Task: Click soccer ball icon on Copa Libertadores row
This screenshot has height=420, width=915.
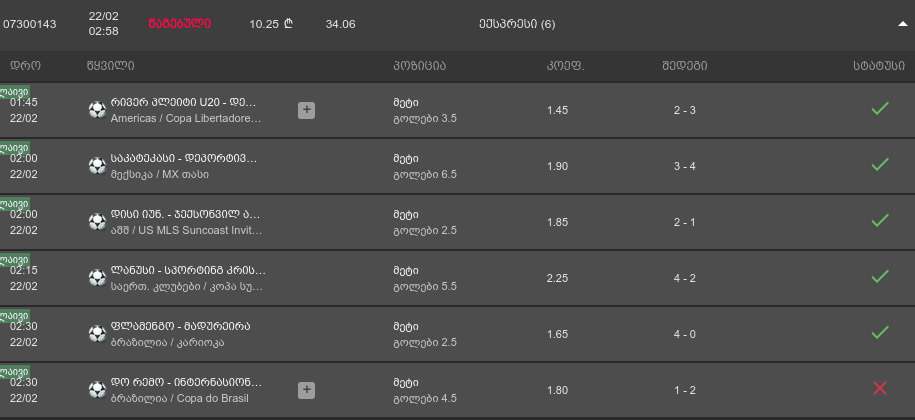Action: coord(97,110)
